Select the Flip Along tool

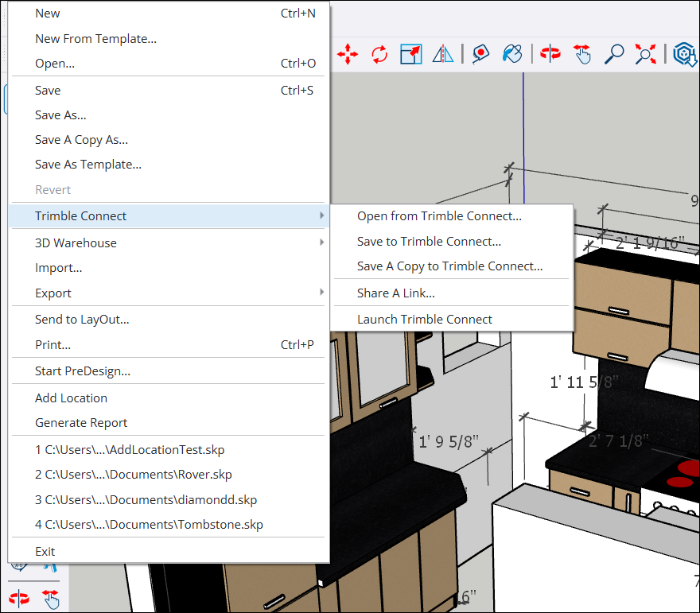click(x=442, y=54)
